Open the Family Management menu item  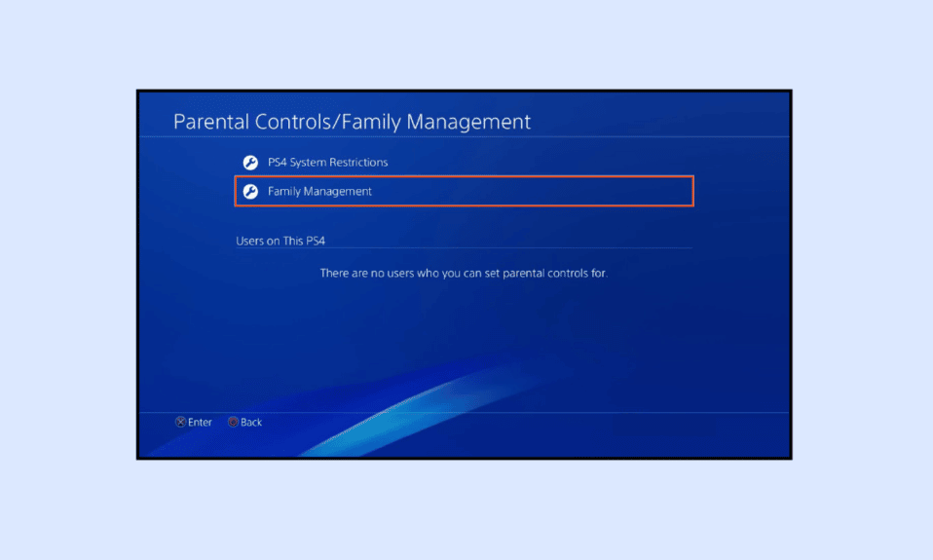tap(465, 191)
